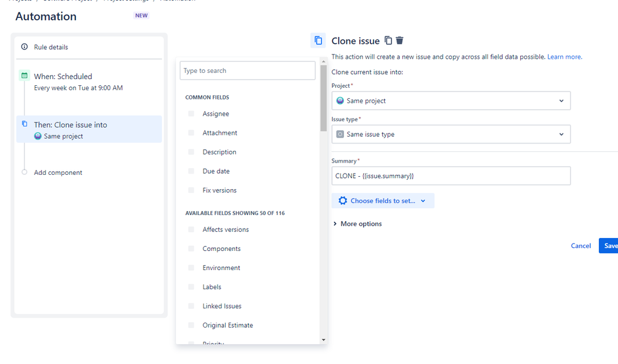Click the Issue type dropdown chevron arrow
The image size is (618, 364).
(x=561, y=134)
